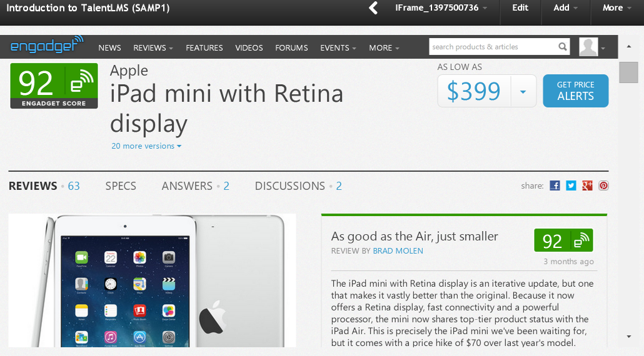This screenshot has width=644, height=356.
Task: Click the green 92 Engadget Score badge
Action: coord(54,86)
